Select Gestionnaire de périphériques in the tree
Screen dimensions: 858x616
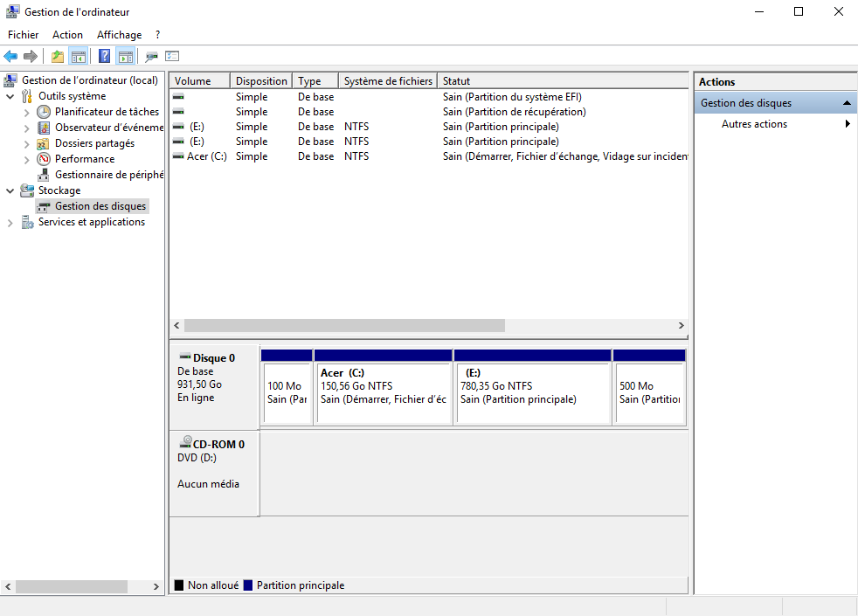click(108, 175)
